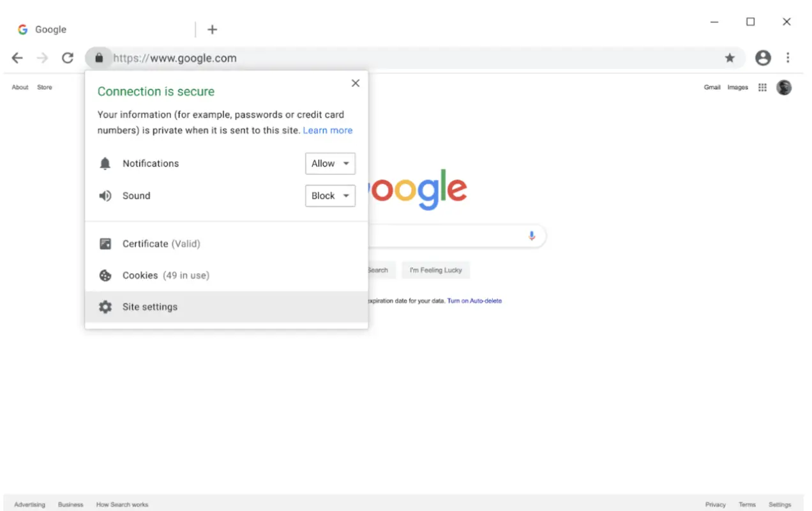Click the padlock icon in the address bar
The image size is (812, 511).
point(99,57)
